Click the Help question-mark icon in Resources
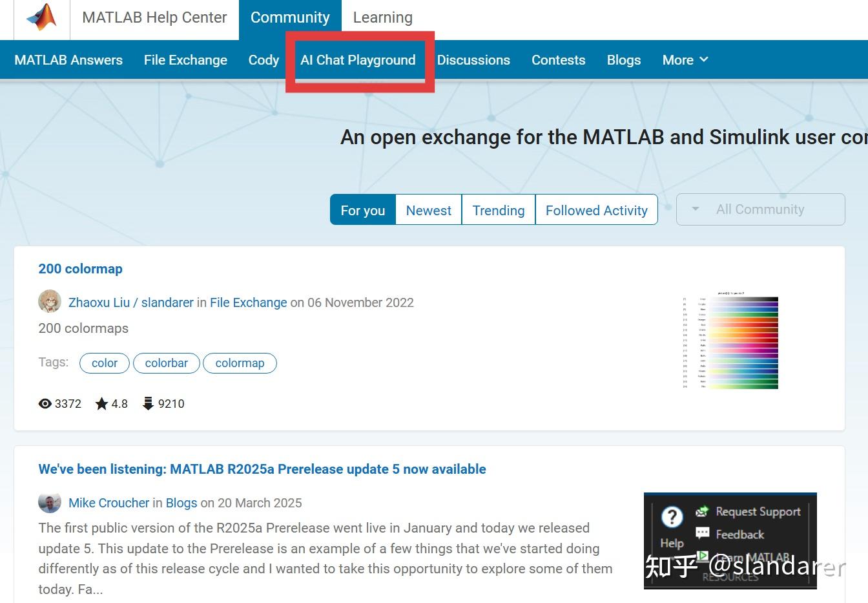The image size is (868, 603). pyautogui.click(x=671, y=517)
